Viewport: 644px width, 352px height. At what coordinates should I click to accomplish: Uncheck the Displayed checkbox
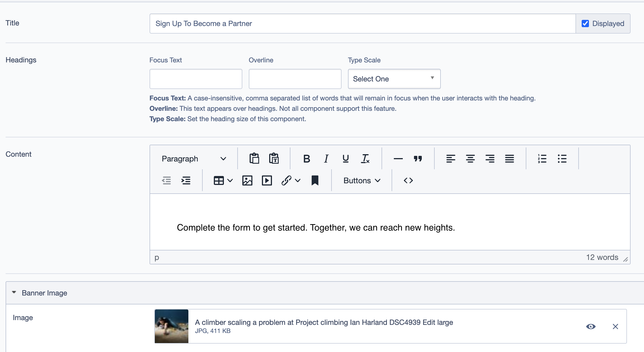585,24
